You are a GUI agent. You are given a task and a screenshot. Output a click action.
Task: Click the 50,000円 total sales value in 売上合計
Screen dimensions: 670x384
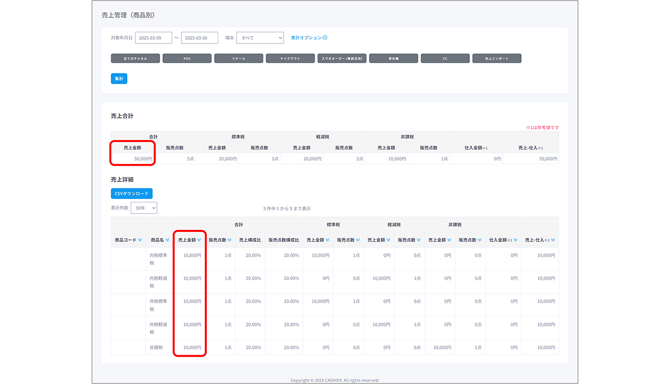pyautogui.click(x=143, y=159)
